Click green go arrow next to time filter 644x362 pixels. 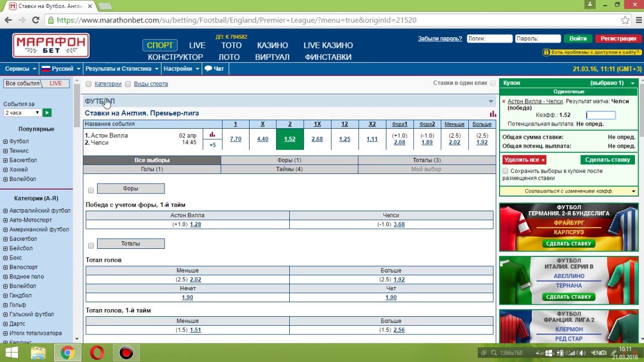coord(47,113)
